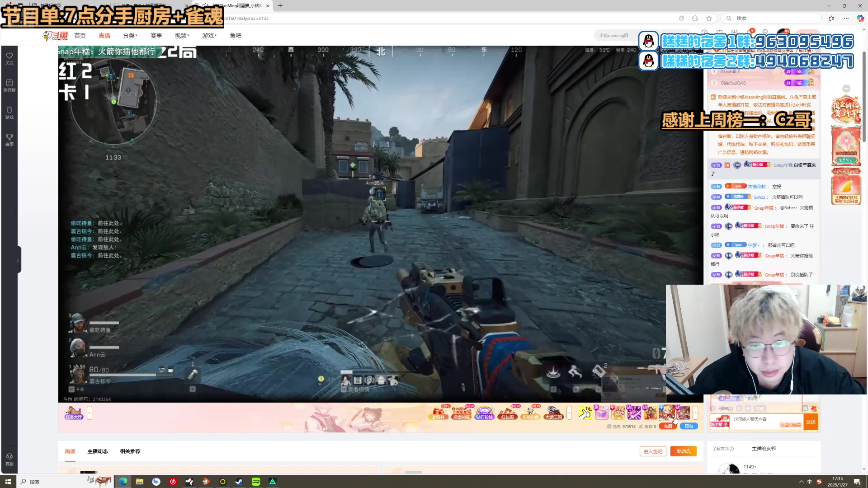This screenshot has width=868, height=488.
Task: Open File Explorer from the taskbar
Action: click(x=140, y=482)
